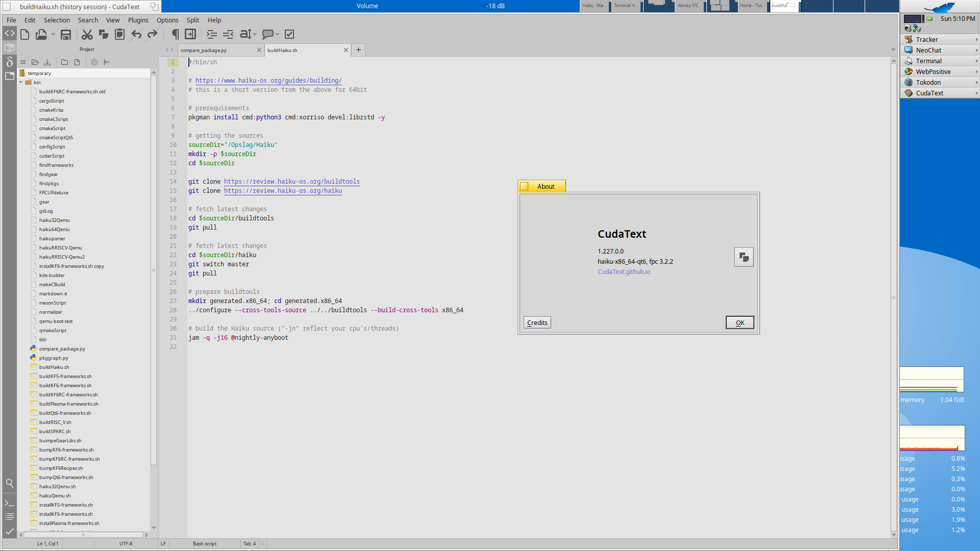Click the Add folder to project icon
The width and height of the screenshot is (980, 551).
(x=64, y=62)
